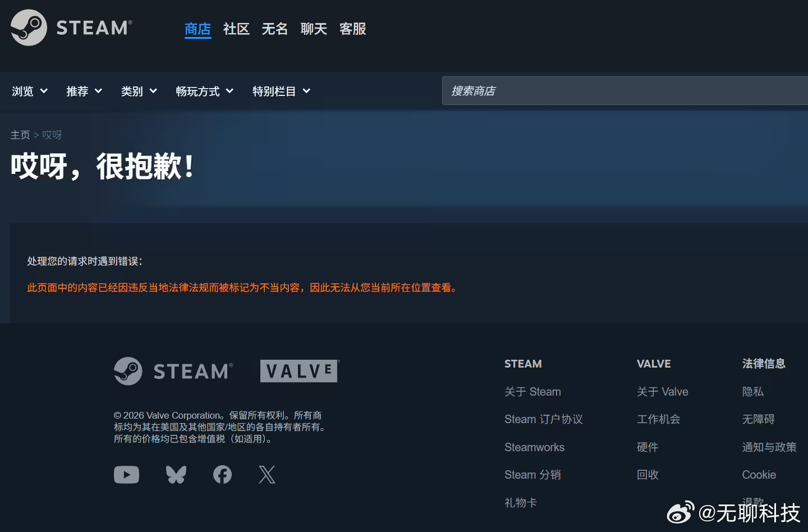The width and height of the screenshot is (808, 532).
Task: Click the Steam logo in the header
Action: [x=71, y=27]
